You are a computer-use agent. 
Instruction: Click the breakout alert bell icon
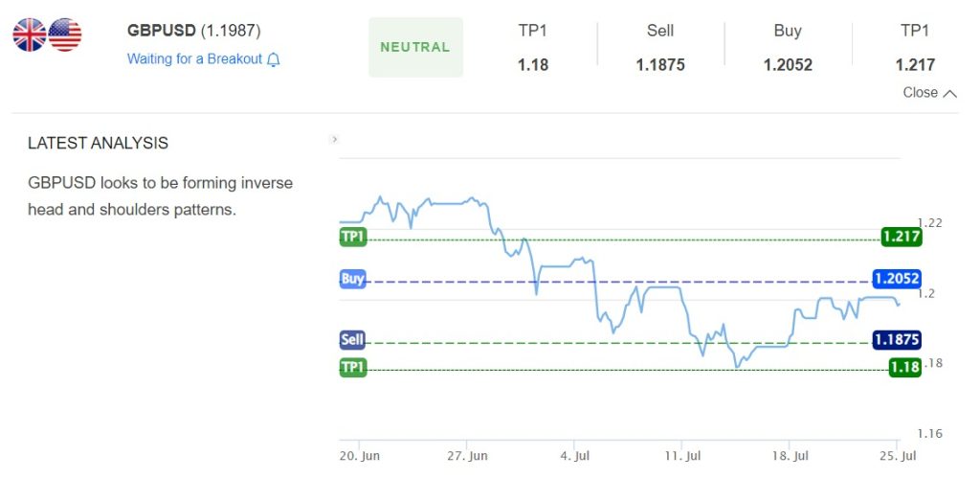pyautogui.click(x=273, y=59)
